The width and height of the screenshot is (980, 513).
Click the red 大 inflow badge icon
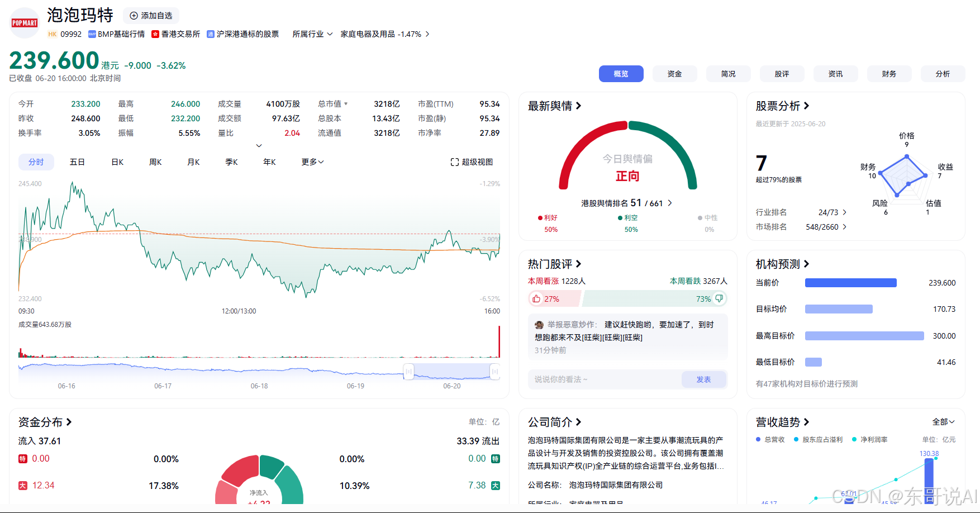(23, 486)
